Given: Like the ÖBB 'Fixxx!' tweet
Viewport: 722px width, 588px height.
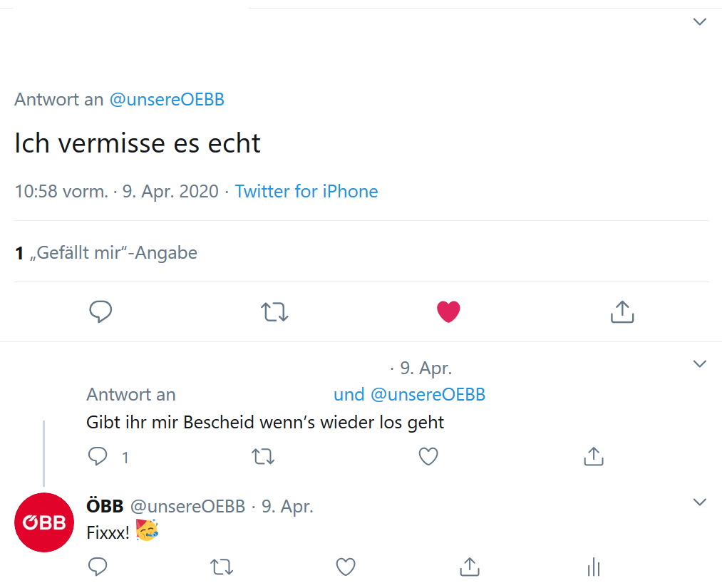Looking at the screenshot, I should (x=346, y=567).
